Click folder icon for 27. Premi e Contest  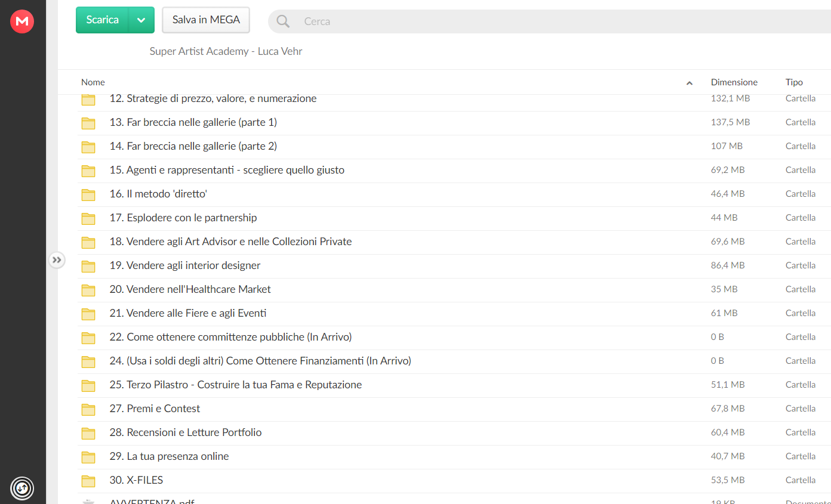(88, 409)
